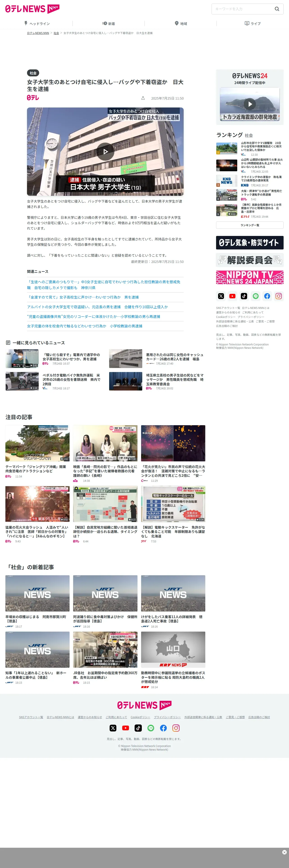The width and height of the screenshot is (289, 868).
Task: Click the footer 日テレNEWS NNN logo
Action: [x=144, y=705]
